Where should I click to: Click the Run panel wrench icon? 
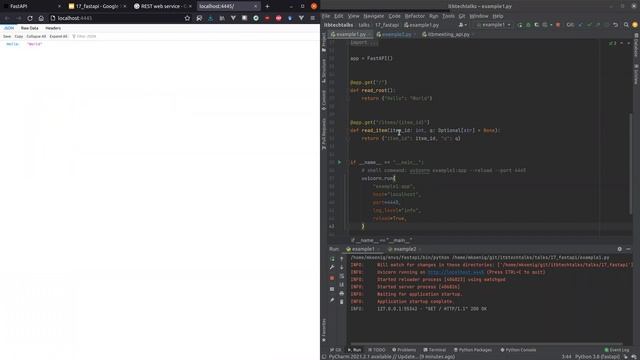[x=332, y=267]
